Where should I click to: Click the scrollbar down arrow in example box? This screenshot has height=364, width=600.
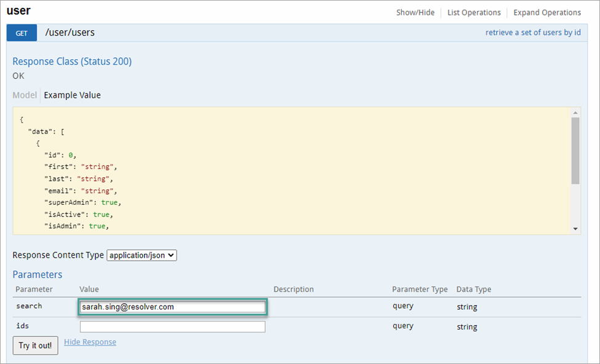pyautogui.click(x=575, y=229)
